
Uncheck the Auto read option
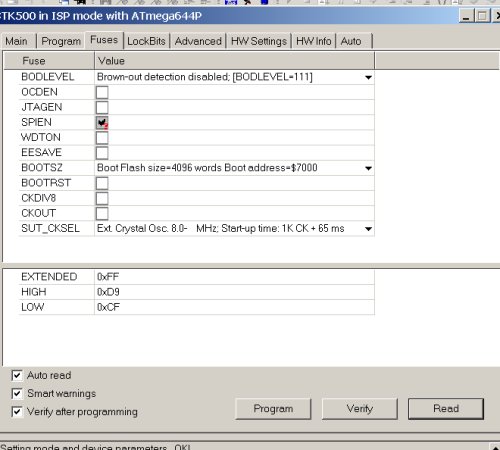(x=17, y=375)
